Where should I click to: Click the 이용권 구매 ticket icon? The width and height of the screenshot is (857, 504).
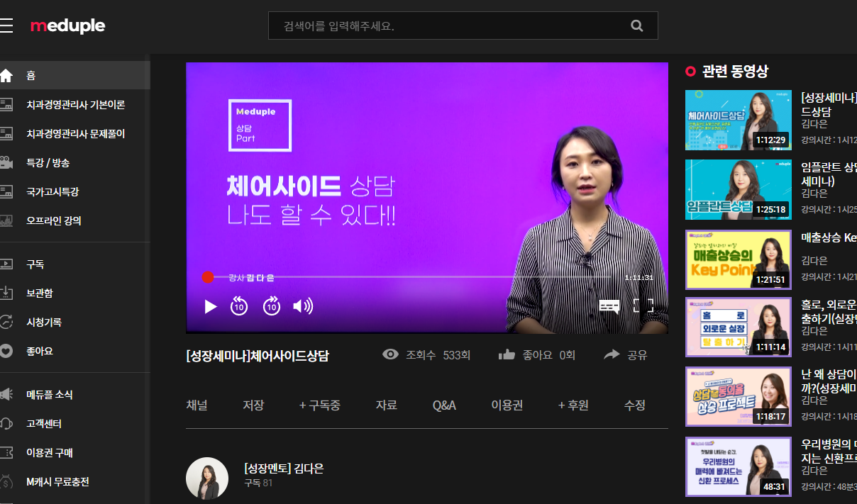coord(6,452)
